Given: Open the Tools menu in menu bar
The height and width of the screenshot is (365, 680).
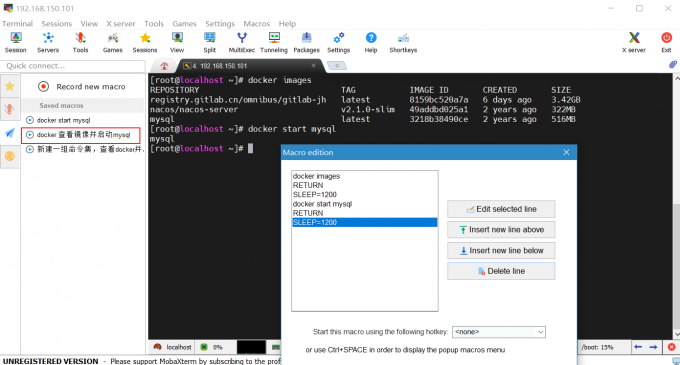Looking at the screenshot, I should click(154, 23).
